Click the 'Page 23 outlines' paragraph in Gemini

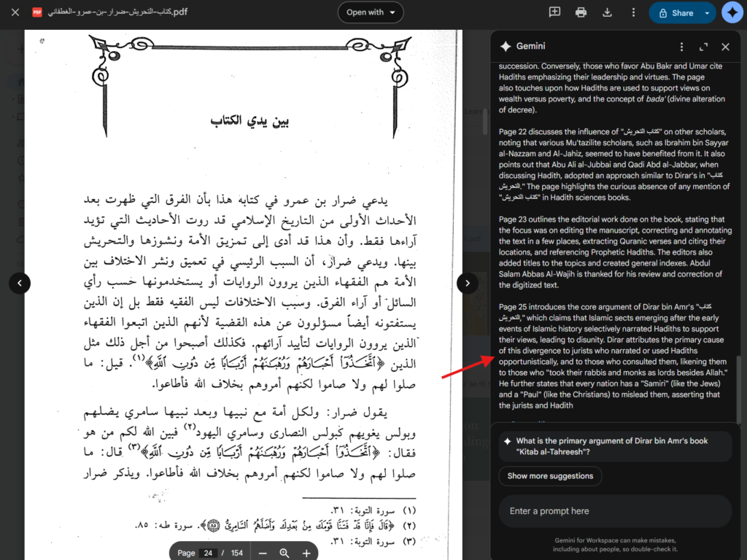(616, 252)
